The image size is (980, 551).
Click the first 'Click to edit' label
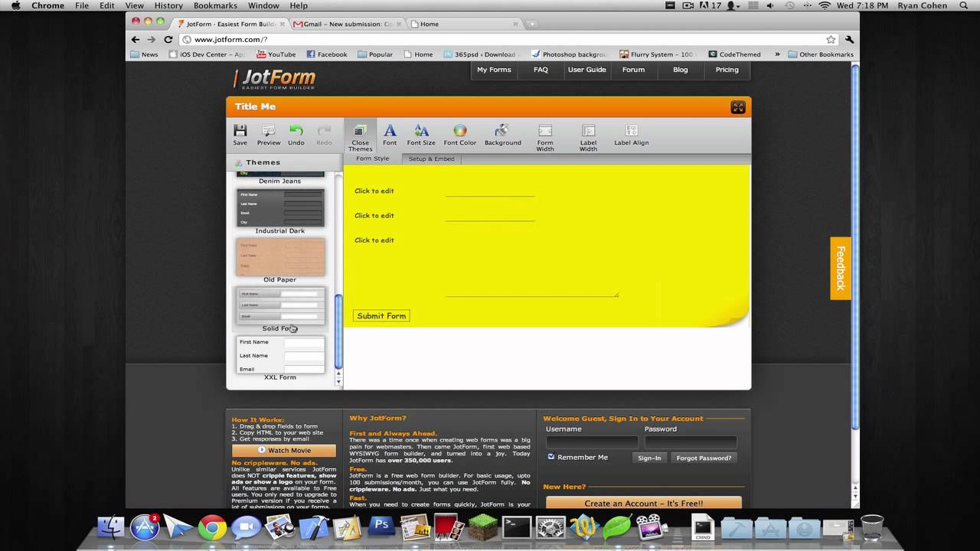pyautogui.click(x=374, y=191)
